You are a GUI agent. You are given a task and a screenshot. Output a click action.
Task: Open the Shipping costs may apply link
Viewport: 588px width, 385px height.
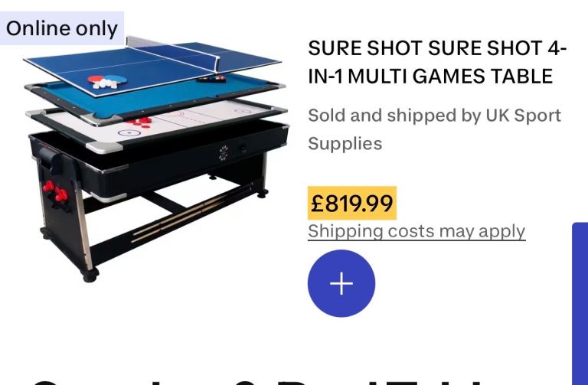(x=416, y=231)
